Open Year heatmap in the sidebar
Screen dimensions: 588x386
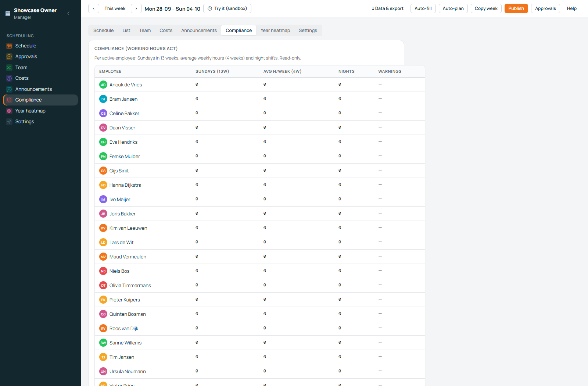point(40,111)
